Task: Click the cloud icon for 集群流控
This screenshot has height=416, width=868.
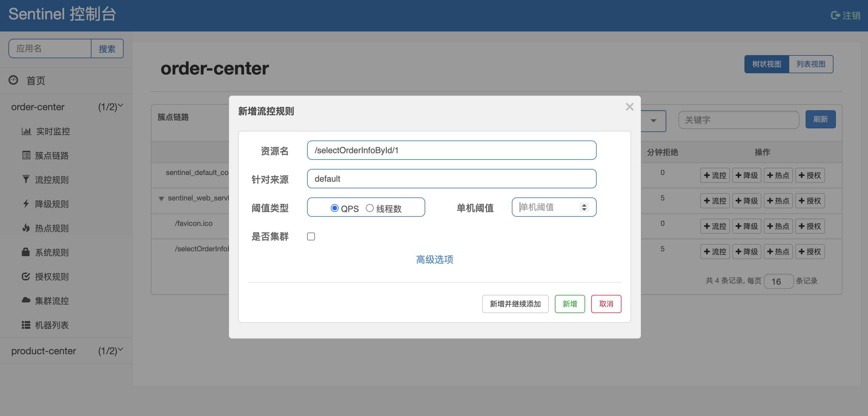Action: (26, 300)
